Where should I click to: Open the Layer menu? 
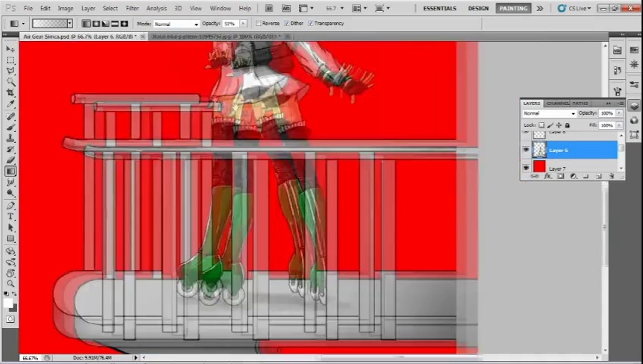tap(88, 9)
